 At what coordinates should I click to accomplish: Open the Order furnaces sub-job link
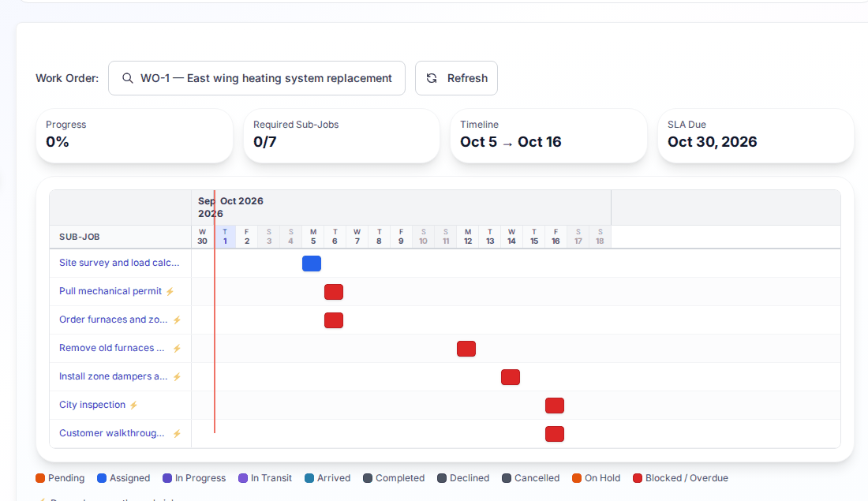[113, 320]
